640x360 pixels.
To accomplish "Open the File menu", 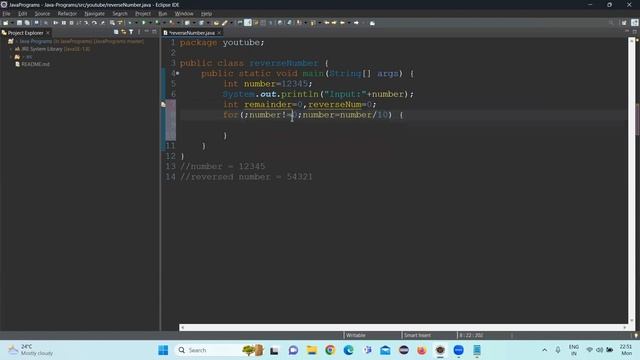I will coord(6,13).
